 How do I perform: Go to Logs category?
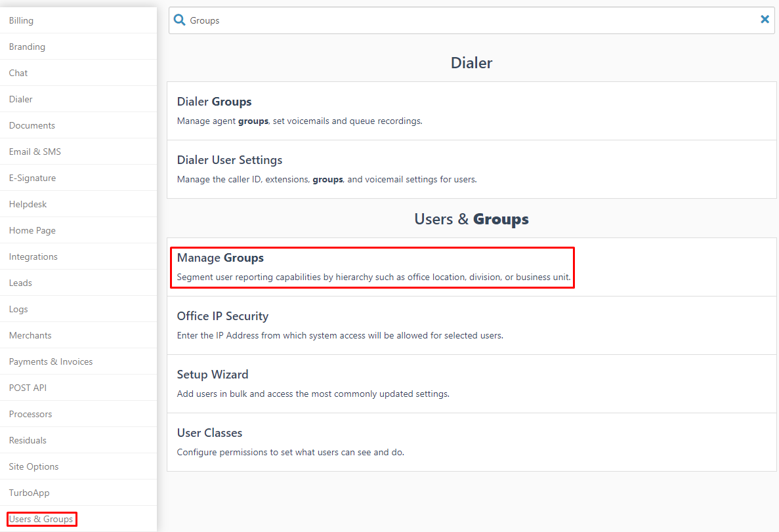click(x=79, y=310)
